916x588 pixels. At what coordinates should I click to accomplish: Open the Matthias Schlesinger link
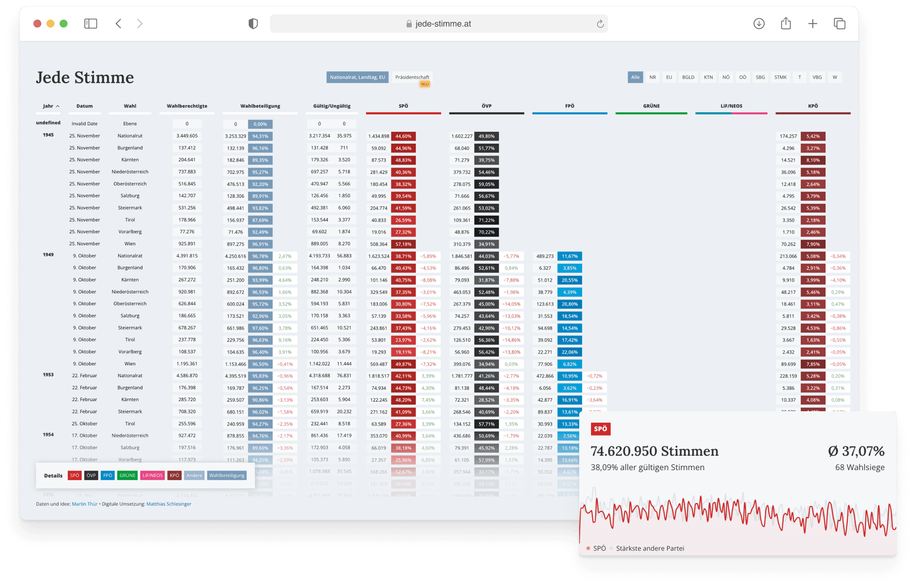coord(169,504)
